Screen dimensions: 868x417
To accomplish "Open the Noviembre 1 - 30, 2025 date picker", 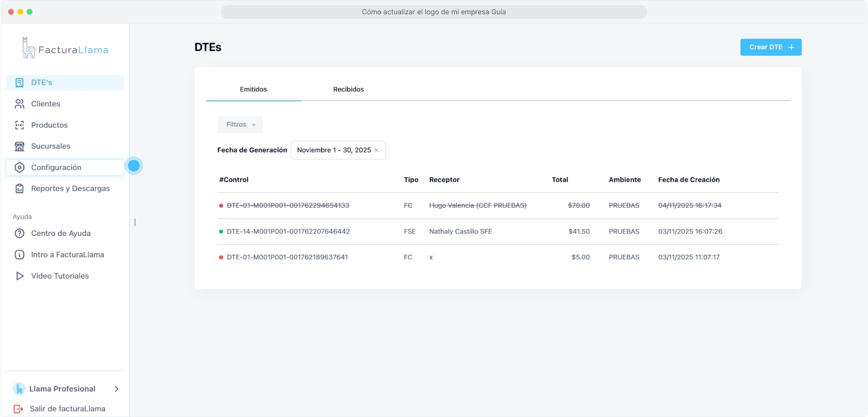I will pos(334,150).
